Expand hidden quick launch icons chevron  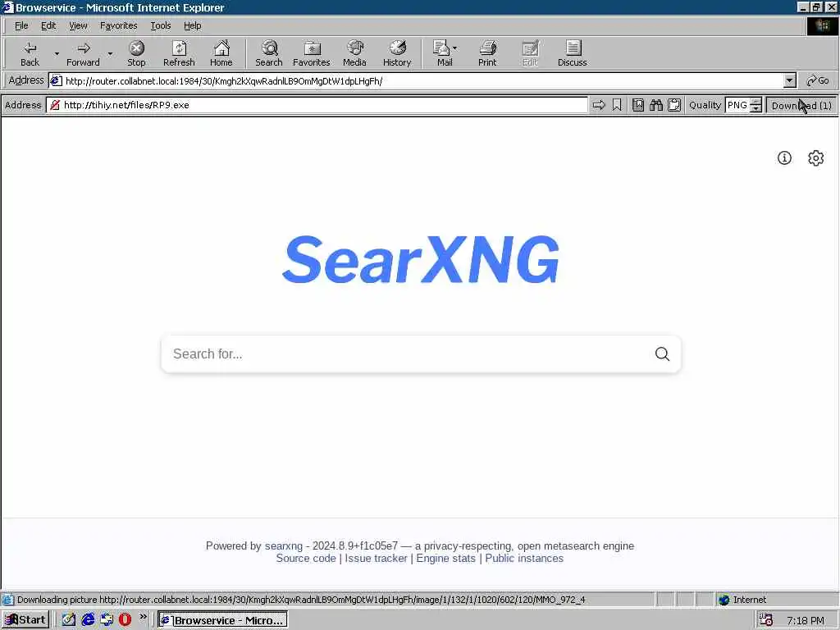pos(143,617)
